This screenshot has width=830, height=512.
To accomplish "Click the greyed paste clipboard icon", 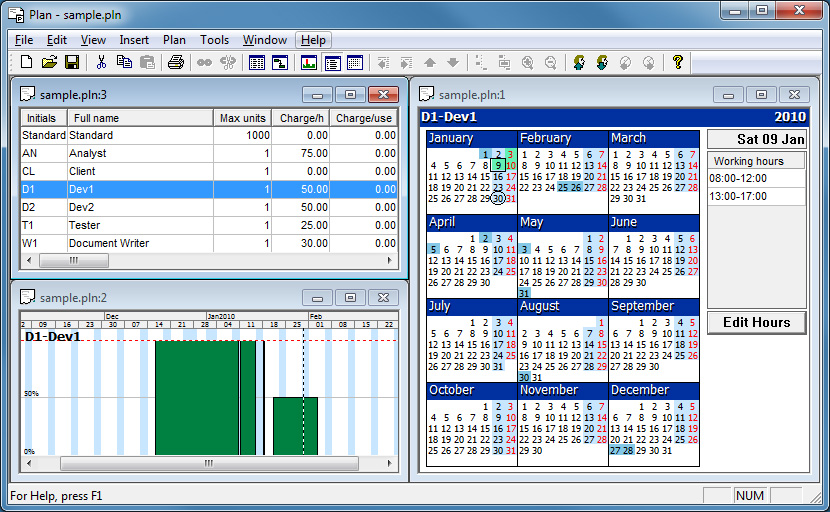I will (x=147, y=62).
